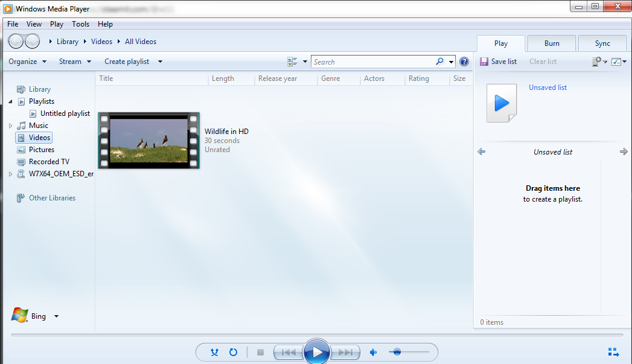632x364 pixels.
Task: Go to previous list with left arrow
Action: pyautogui.click(x=481, y=152)
